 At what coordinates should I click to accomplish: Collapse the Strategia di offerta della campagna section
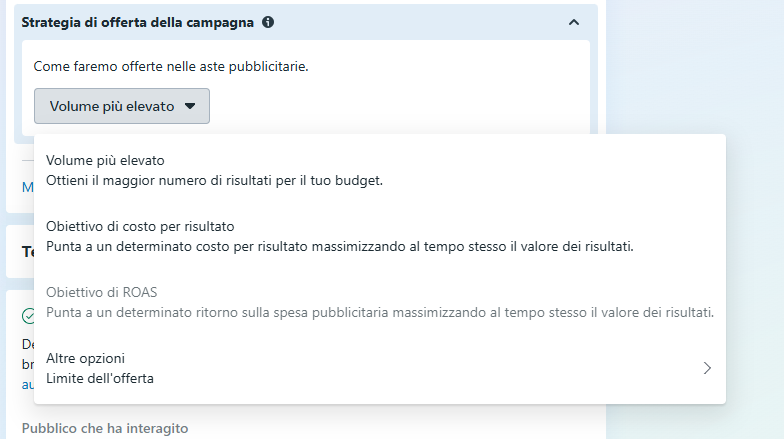tap(573, 22)
